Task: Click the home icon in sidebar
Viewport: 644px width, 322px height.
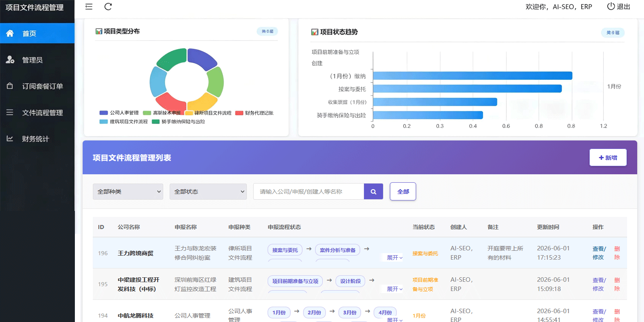Action: (10, 33)
